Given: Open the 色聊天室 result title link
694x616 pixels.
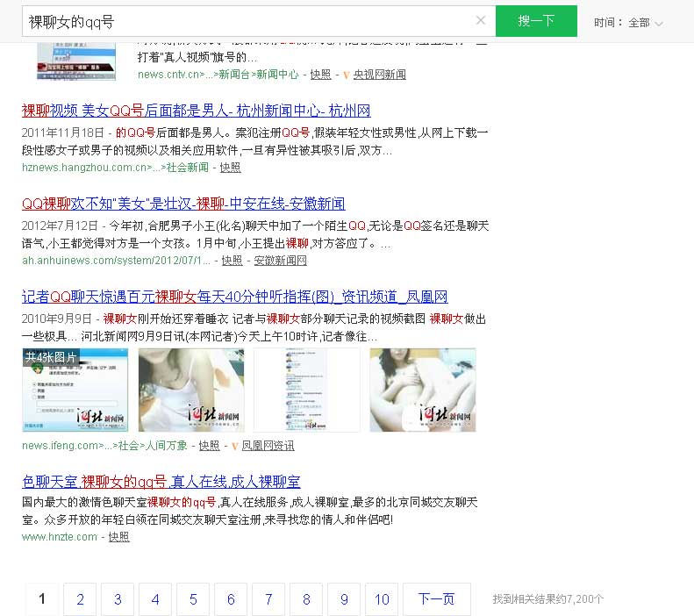Looking at the screenshot, I should 161,482.
